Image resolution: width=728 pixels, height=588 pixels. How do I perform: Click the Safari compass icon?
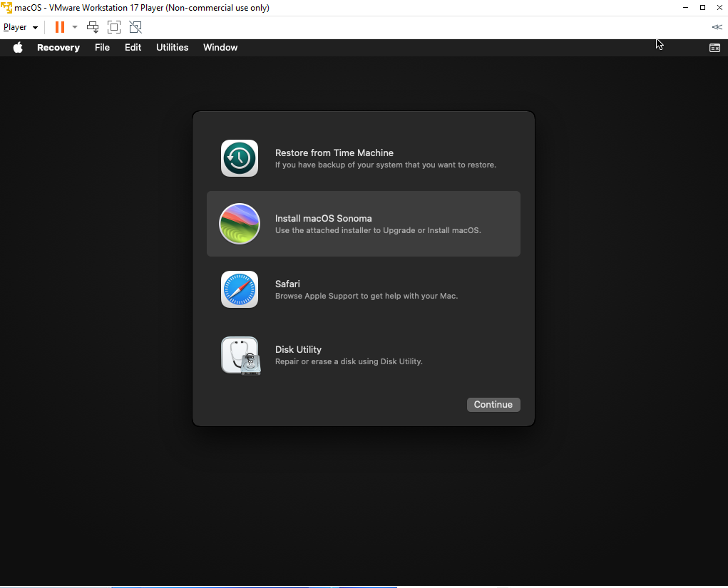click(240, 289)
